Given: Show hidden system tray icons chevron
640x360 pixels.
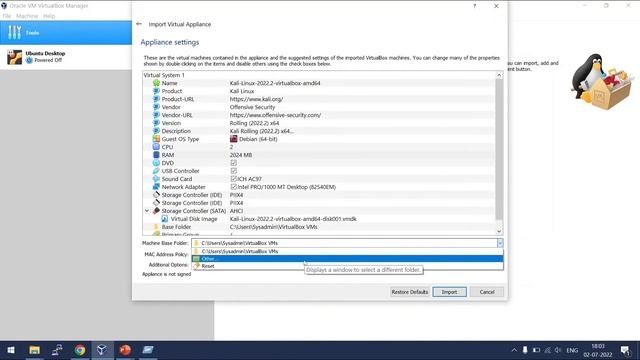Looking at the screenshot, I should pyautogui.click(x=514, y=350).
